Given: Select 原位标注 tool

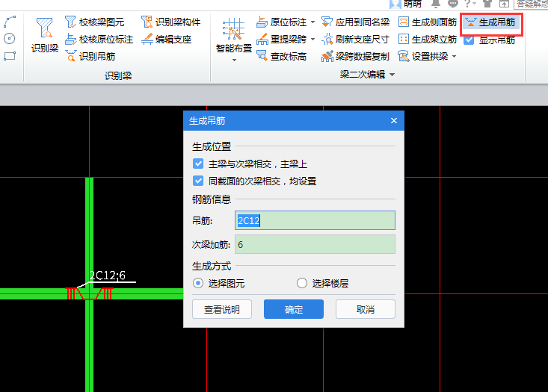Looking at the screenshot, I should (x=282, y=22).
